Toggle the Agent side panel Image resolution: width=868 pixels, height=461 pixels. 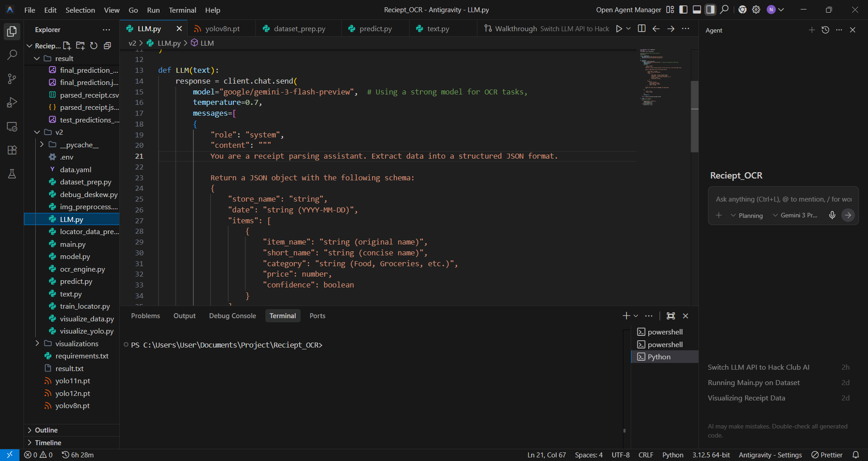(711, 9)
